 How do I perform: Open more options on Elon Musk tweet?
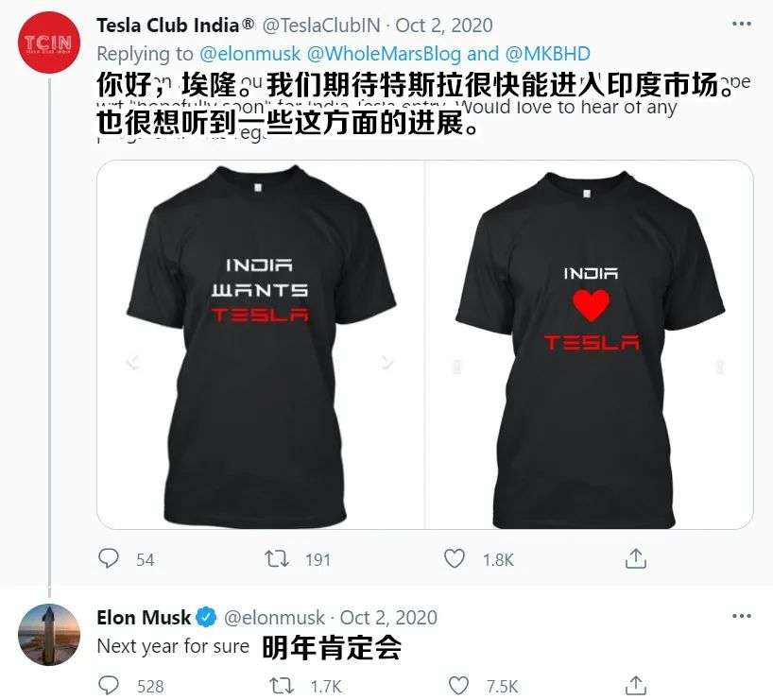pos(742,616)
